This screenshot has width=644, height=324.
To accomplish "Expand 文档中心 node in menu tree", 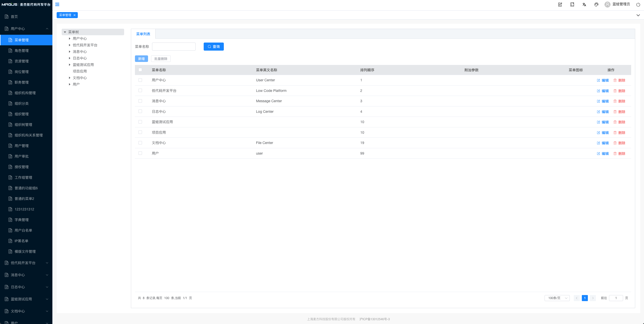I will tap(70, 78).
